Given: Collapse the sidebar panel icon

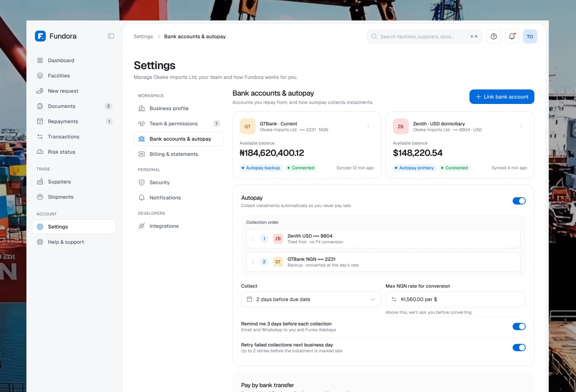Looking at the screenshot, I should 111,36.
